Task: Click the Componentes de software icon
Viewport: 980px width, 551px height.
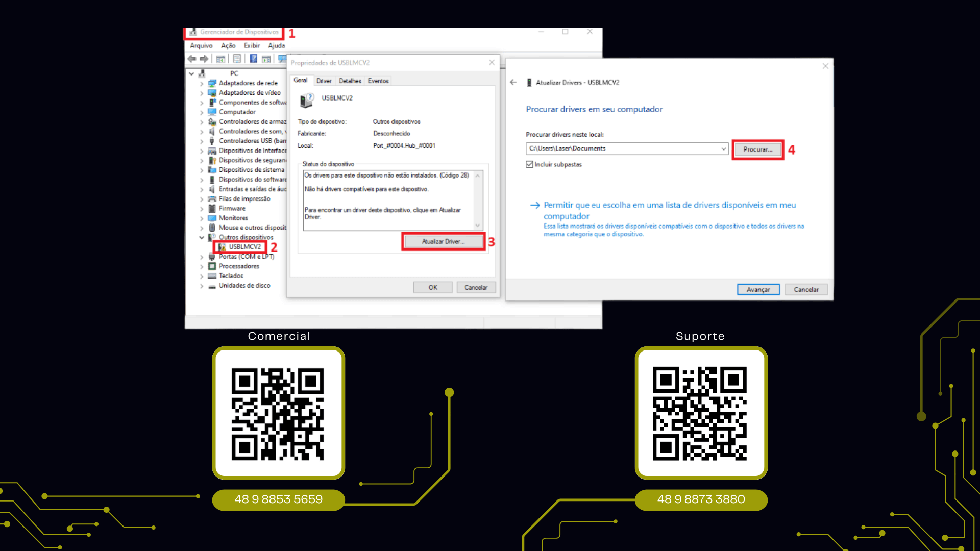Action: tap(212, 103)
